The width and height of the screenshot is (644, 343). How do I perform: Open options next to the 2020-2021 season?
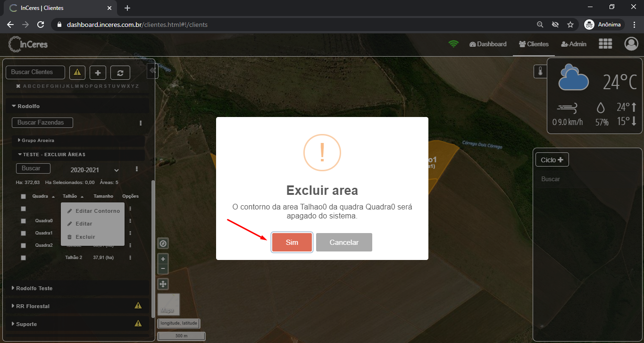tap(137, 169)
